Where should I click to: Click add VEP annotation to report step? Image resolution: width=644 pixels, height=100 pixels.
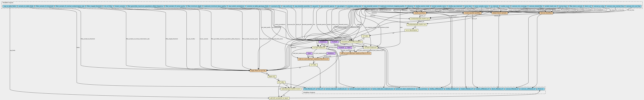pyautogui.click(x=279, y=98)
